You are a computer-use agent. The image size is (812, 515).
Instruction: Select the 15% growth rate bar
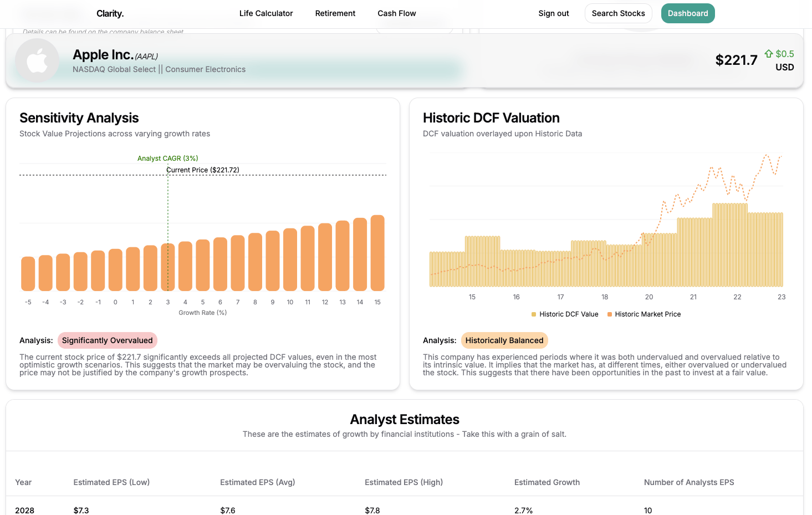tap(377, 253)
